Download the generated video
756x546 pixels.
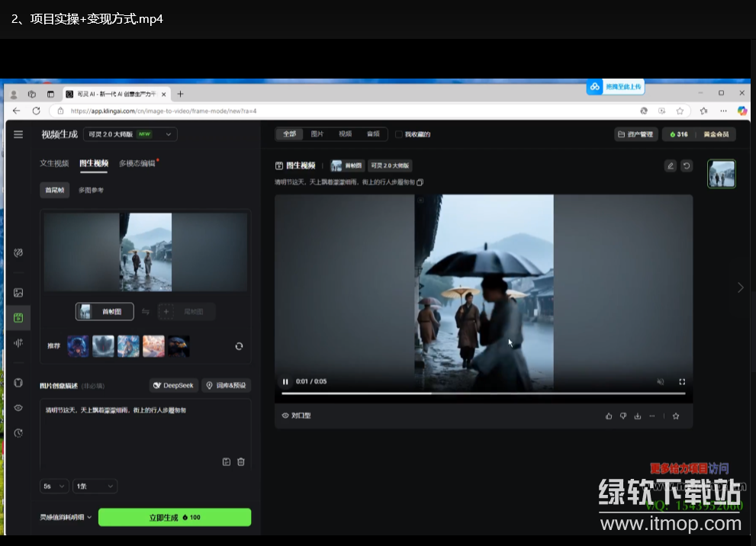[x=637, y=416]
